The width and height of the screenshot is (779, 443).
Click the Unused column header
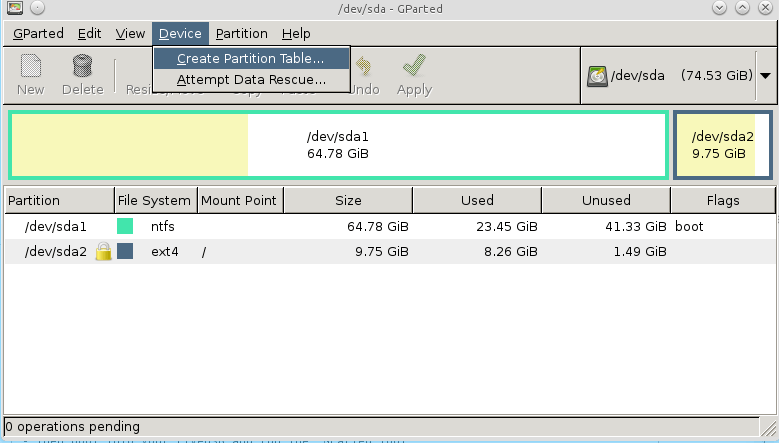(606, 200)
